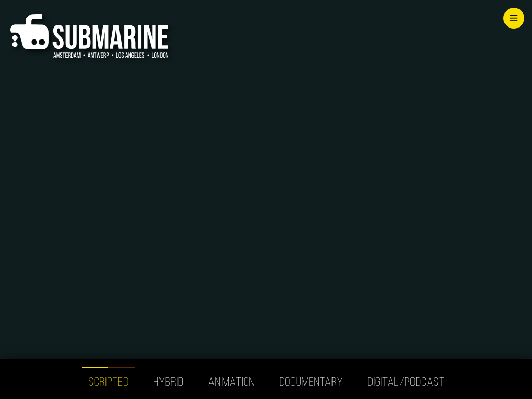Image resolution: width=532 pixels, height=399 pixels.
Task: Go to the Digital/Podcast tab
Action: (x=405, y=382)
